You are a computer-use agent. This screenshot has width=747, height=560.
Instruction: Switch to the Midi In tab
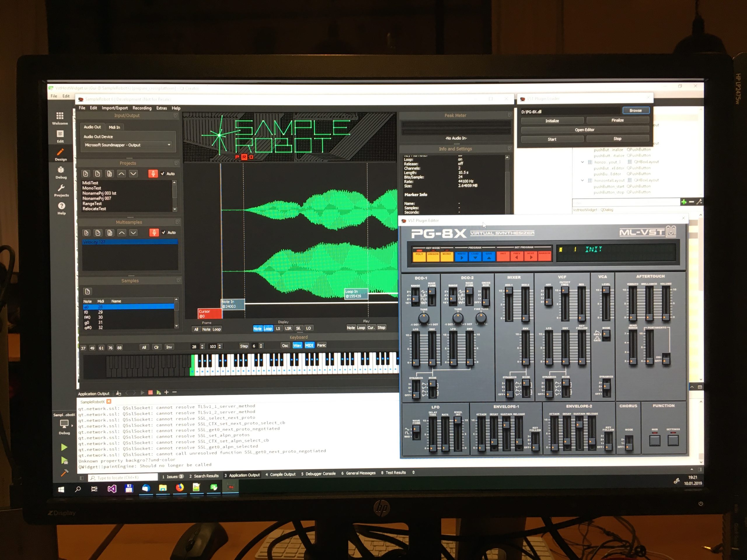tap(114, 127)
